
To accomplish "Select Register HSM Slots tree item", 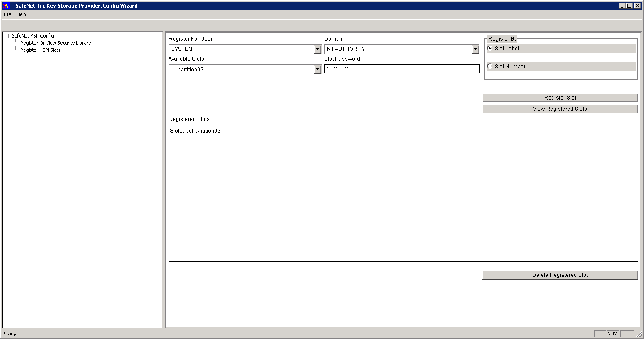I will point(40,50).
